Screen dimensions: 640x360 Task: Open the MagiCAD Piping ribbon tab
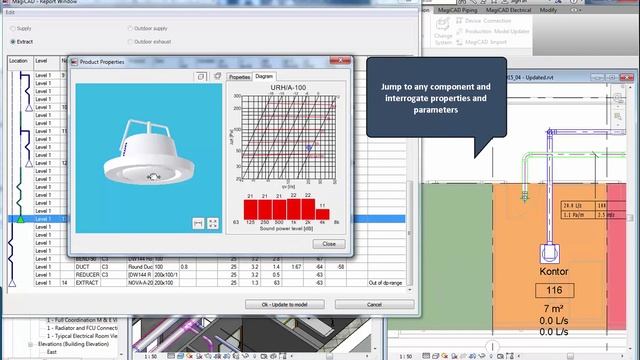[x=457, y=10]
